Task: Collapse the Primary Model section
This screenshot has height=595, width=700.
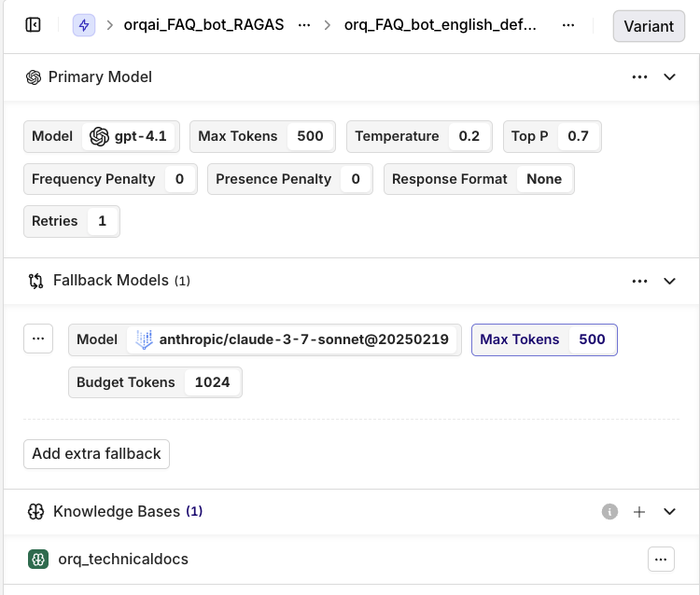Action: click(669, 77)
